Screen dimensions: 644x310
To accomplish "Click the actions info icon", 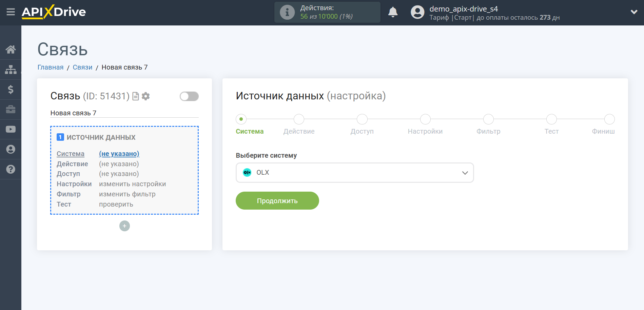I will pos(287,12).
